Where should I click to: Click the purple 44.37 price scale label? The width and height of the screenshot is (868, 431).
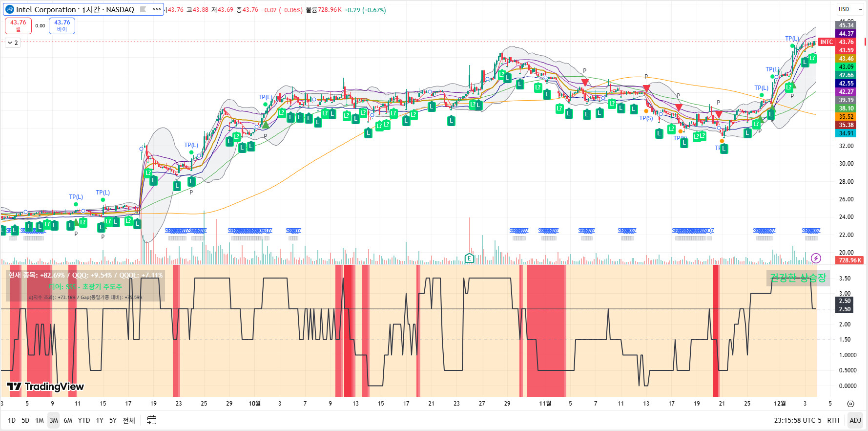[x=846, y=34]
